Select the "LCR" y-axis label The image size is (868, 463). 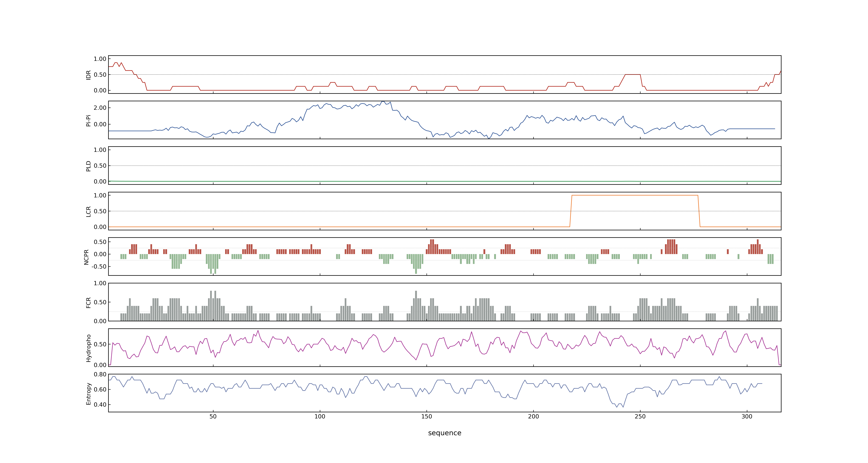tap(88, 211)
